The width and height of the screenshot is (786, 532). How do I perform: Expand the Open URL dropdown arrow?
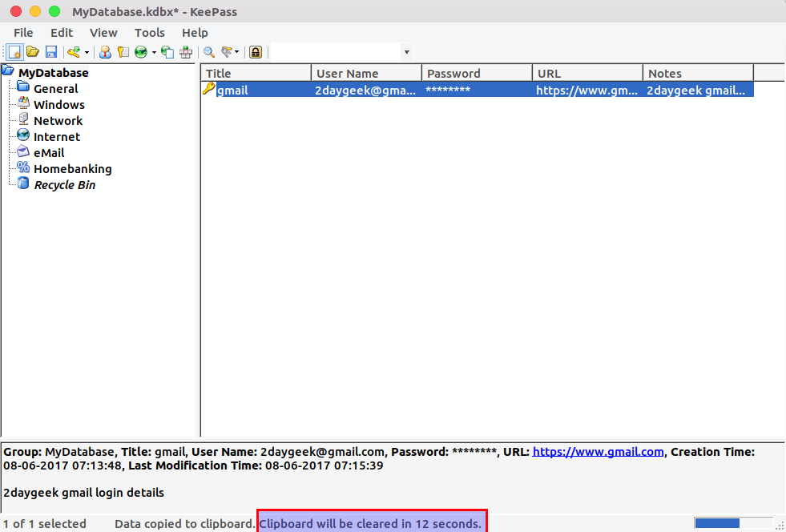154,52
